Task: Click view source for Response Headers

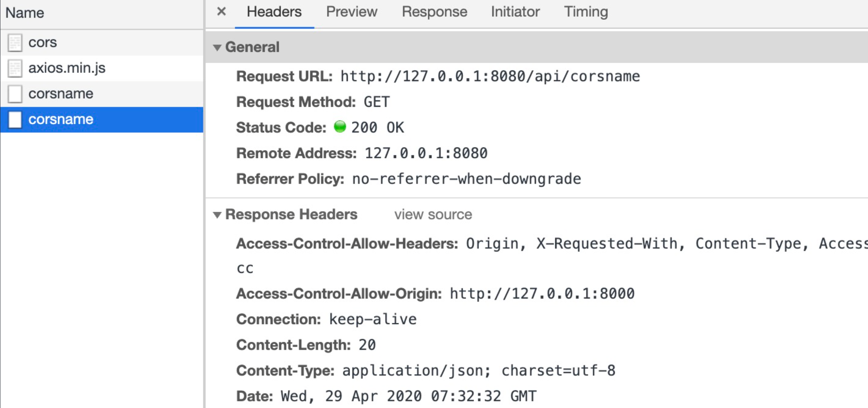Action: (433, 214)
